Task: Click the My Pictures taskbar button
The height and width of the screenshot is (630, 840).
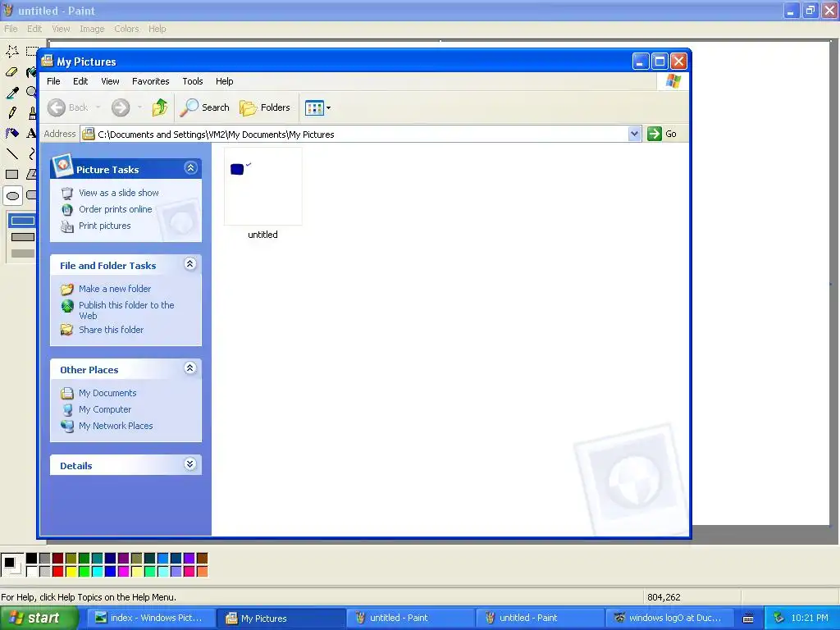Action: tap(281, 619)
